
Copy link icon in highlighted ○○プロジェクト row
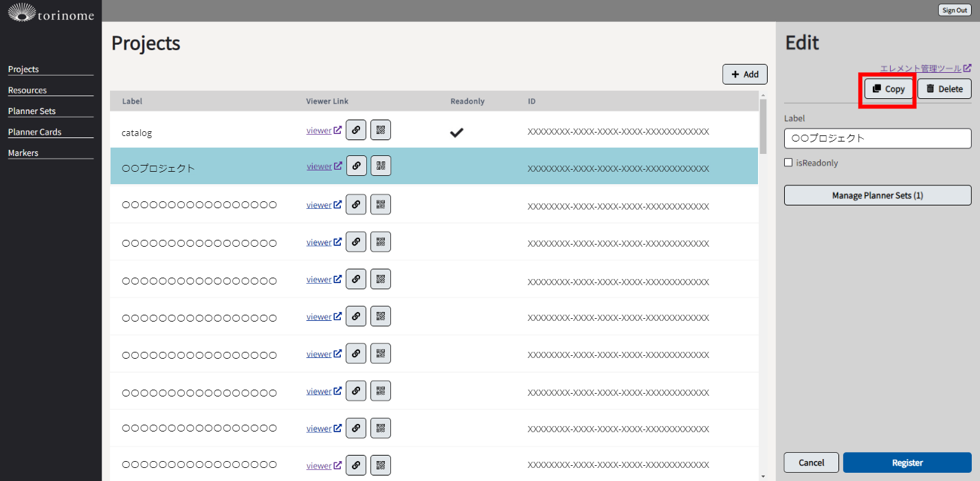(356, 166)
